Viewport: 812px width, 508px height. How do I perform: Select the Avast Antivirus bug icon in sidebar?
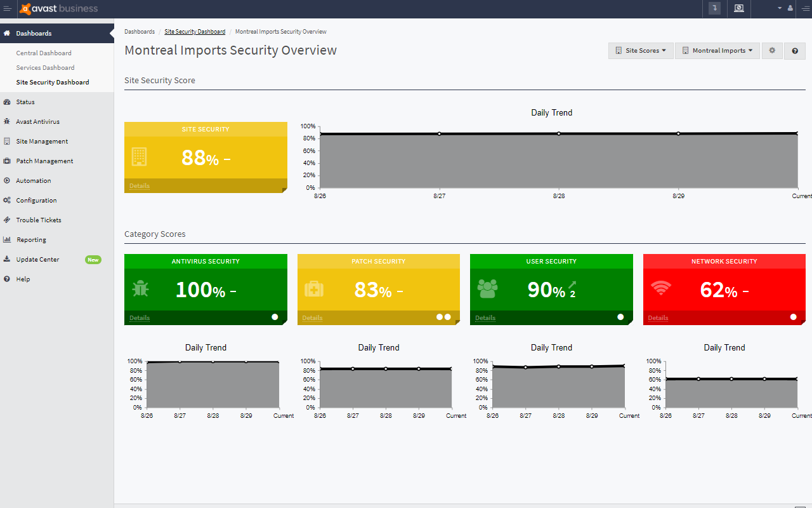6,121
